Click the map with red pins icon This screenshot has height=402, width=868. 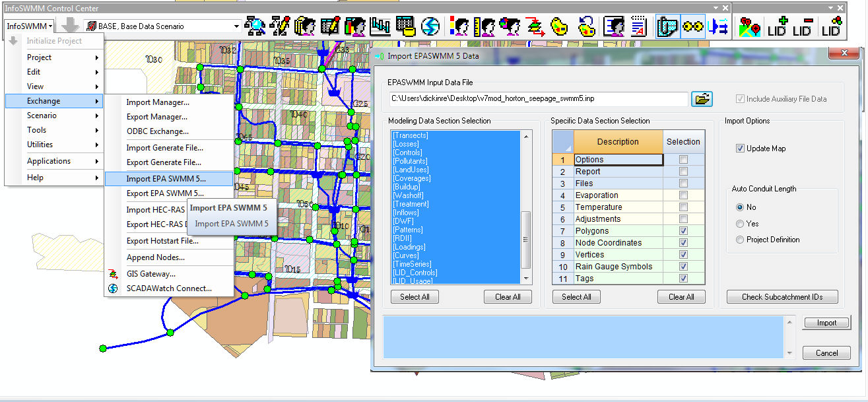[x=751, y=26]
